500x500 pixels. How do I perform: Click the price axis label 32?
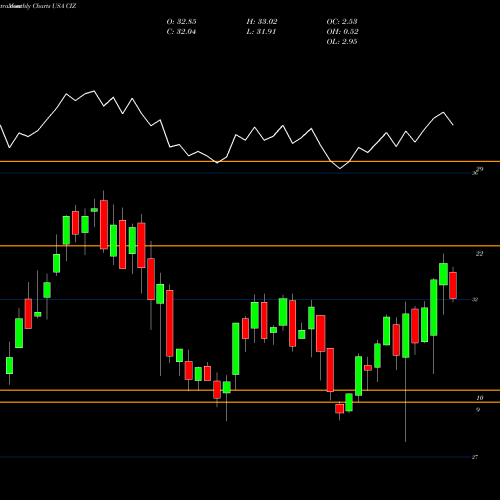(x=475, y=300)
